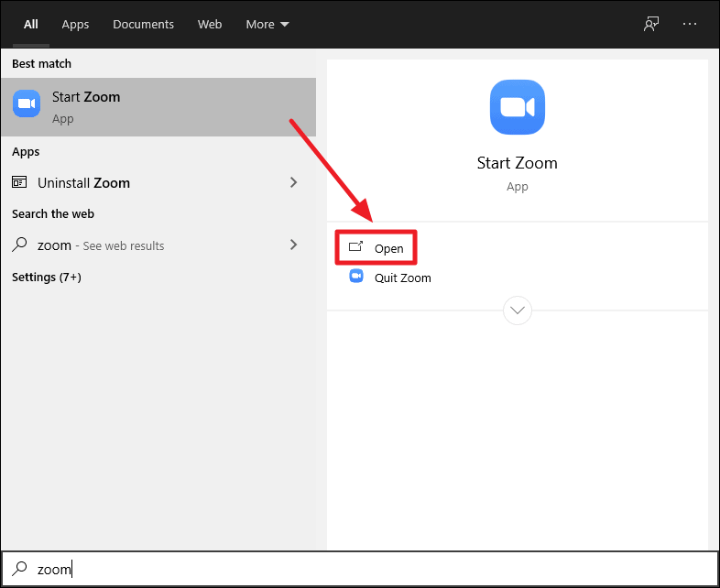Expand the Uninstall Zoom chevron arrow
The width and height of the screenshot is (720, 588).
293,182
